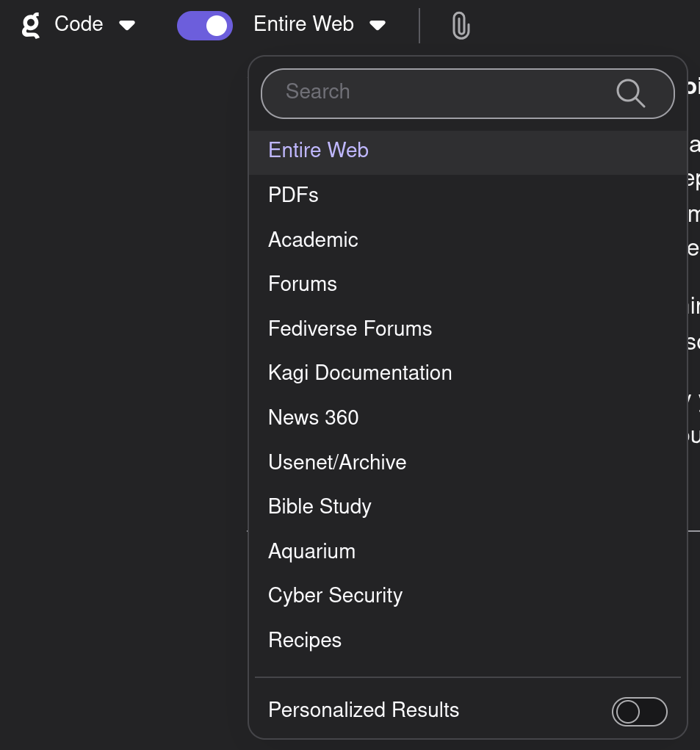Select the PDFs lens
The height and width of the screenshot is (750, 700).
click(x=293, y=195)
